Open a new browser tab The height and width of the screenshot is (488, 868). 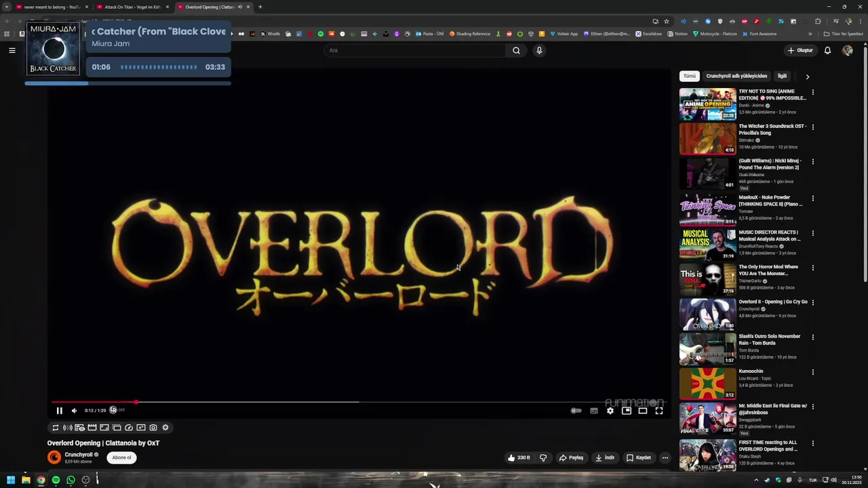pyautogui.click(x=260, y=7)
